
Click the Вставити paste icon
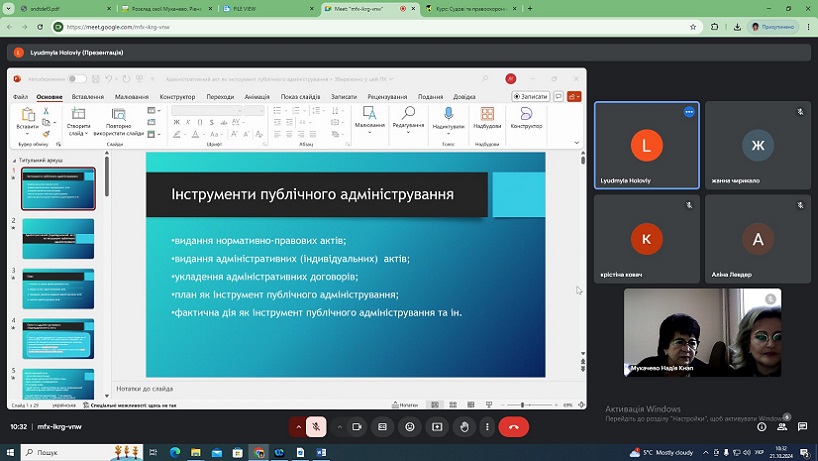[x=28, y=114]
